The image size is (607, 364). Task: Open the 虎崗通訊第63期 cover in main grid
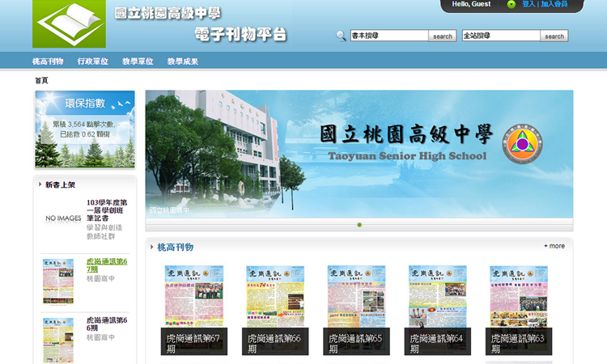[519, 310]
